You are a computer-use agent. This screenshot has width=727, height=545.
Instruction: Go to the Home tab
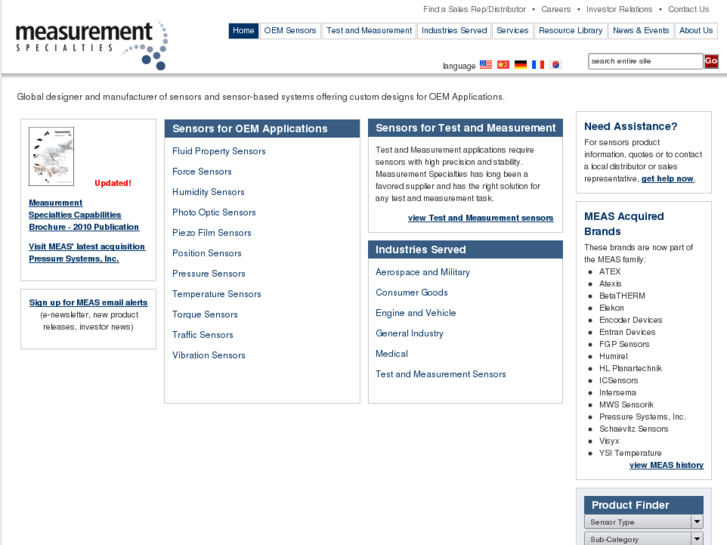click(x=243, y=31)
